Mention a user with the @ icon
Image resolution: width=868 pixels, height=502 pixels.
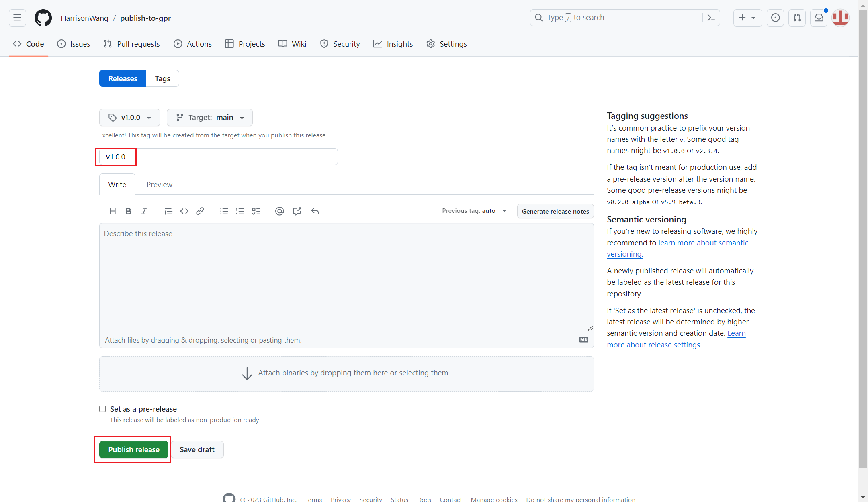pyautogui.click(x=279, y=211)
